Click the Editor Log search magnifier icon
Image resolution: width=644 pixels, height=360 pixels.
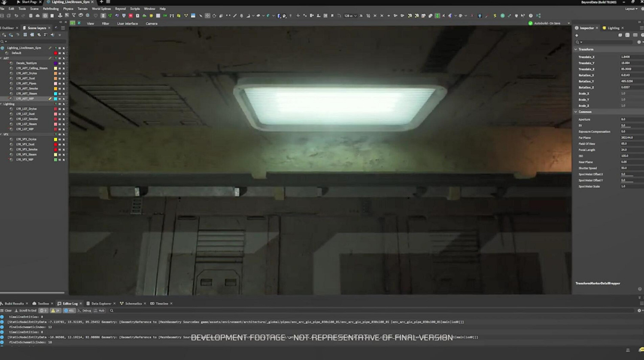[112, 311]
